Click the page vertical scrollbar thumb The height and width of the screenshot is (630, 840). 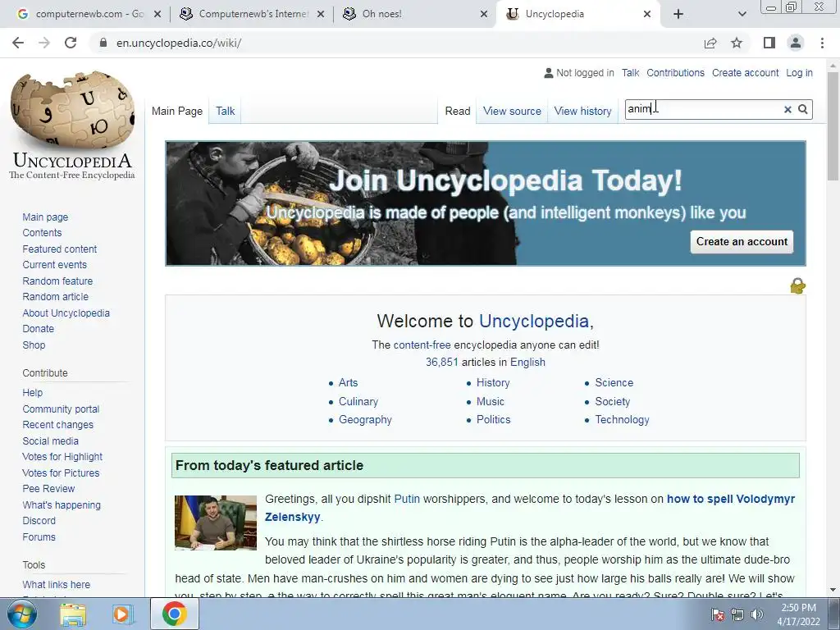tap(833, 126)
